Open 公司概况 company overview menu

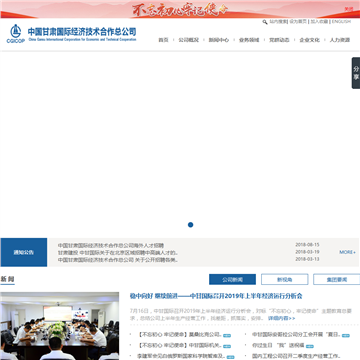pos(188,40)
